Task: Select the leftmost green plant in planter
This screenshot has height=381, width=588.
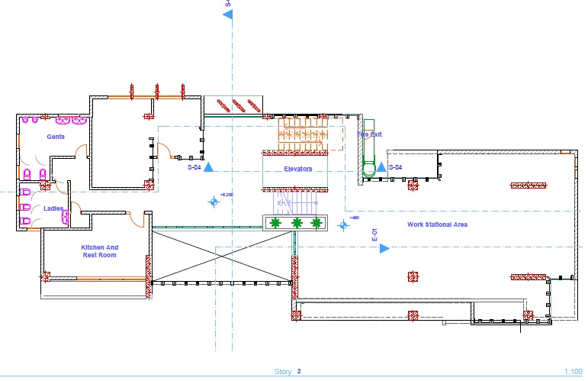Action: 275,223
